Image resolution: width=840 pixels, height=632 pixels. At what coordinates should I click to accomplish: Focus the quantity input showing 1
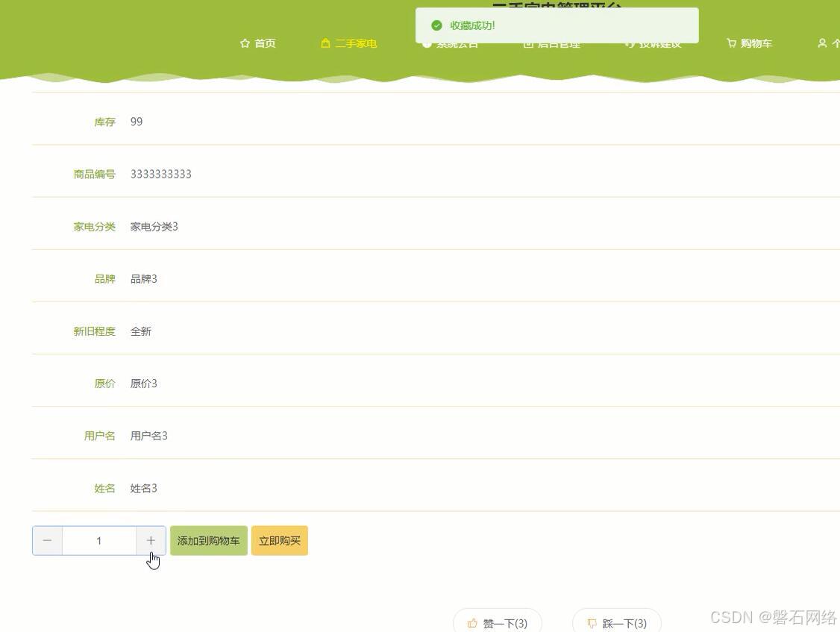click(99, 540)
